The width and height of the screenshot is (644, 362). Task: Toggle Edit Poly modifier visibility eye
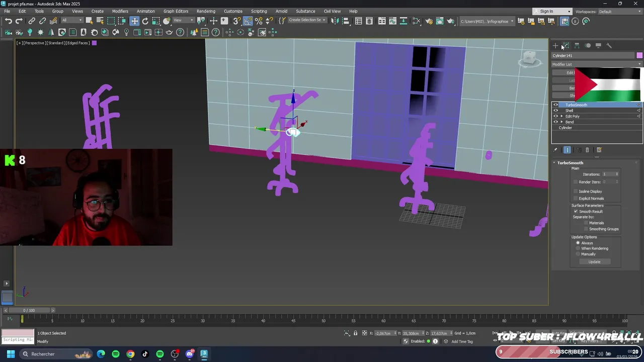tap(556, 116)
